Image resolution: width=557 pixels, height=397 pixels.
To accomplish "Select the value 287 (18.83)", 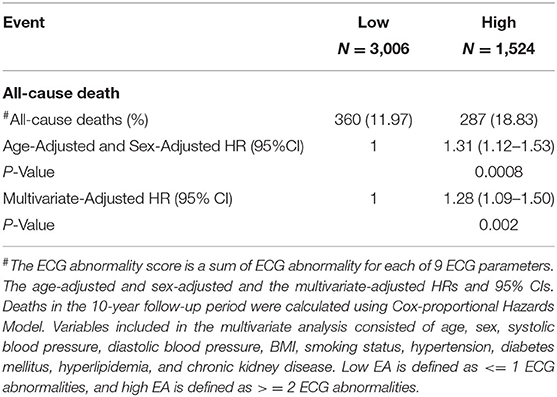I will pyautogui.click(x=499, y=120).
